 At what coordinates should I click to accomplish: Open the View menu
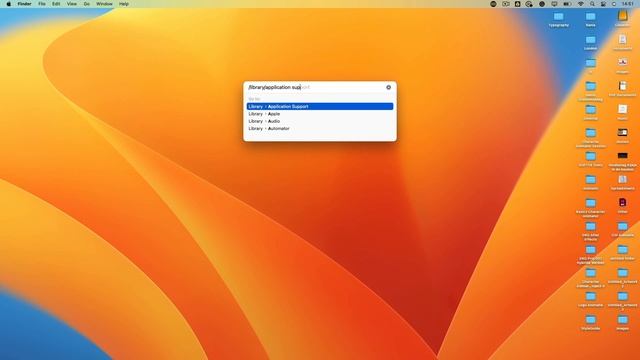tap(71, 4)
